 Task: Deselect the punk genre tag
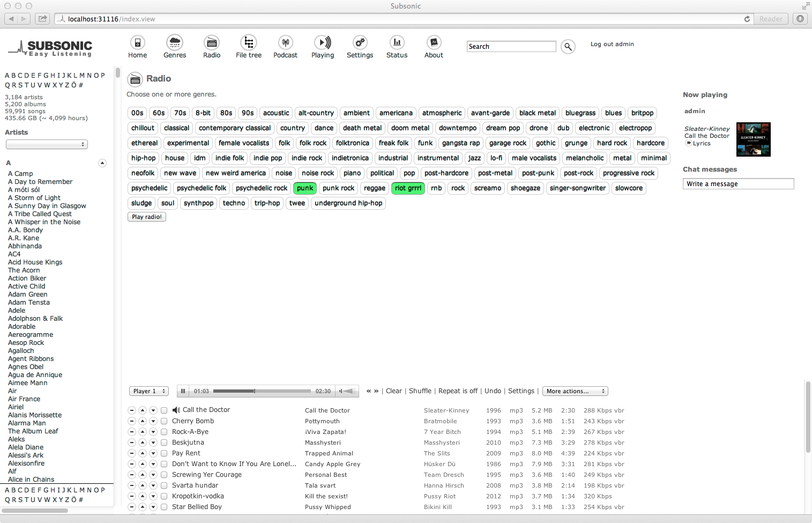tap(305, 188)
